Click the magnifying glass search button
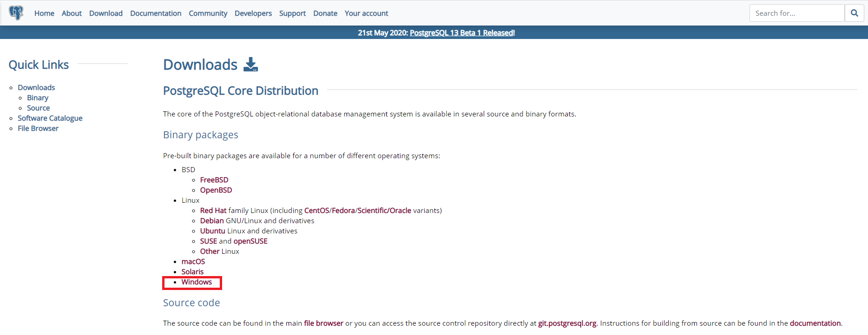The height and width of the screenshot is (335, 868). (854, 13)
